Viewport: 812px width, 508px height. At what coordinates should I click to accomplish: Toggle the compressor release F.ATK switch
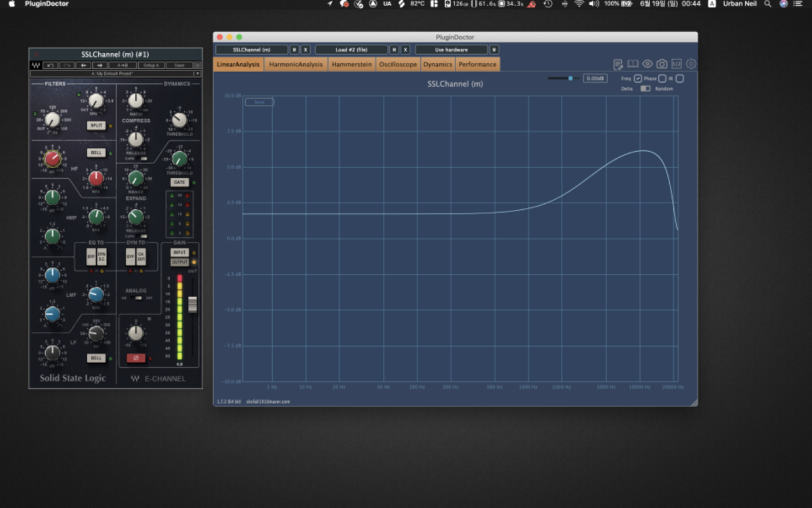point(142,159)
